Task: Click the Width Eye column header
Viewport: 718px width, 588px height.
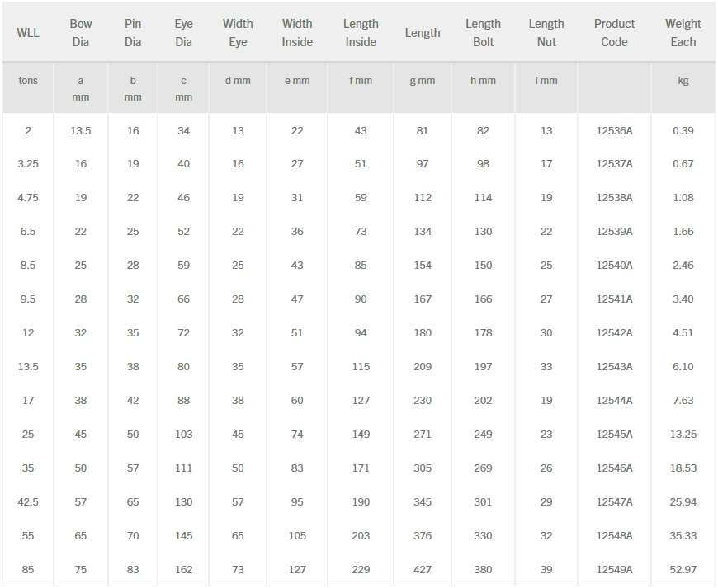Action: pos(238,33)
